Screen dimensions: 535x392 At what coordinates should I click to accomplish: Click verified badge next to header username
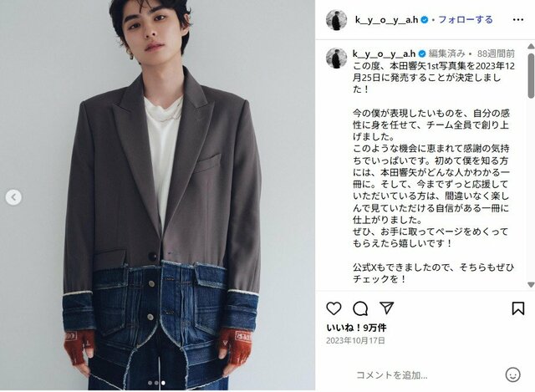coord(425,20)
